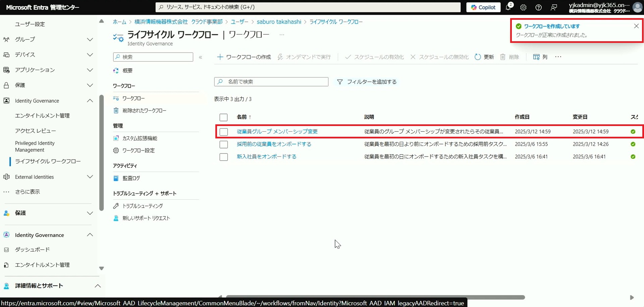Open the title ellipsis next to ワークフロー
Viewport: 644px width, 307px height.
[x=282, y=35]
